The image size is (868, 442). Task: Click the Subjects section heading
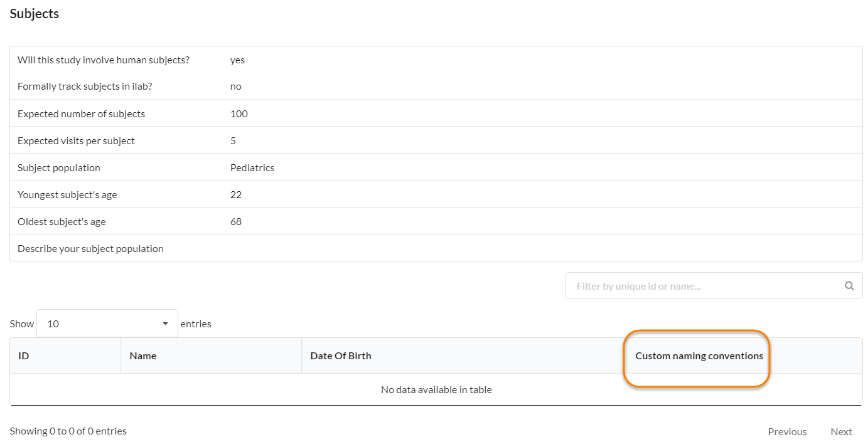tap(35, 13)
